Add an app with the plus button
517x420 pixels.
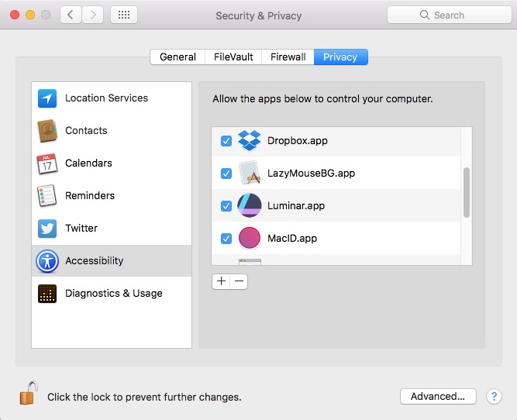coord(221,281)
